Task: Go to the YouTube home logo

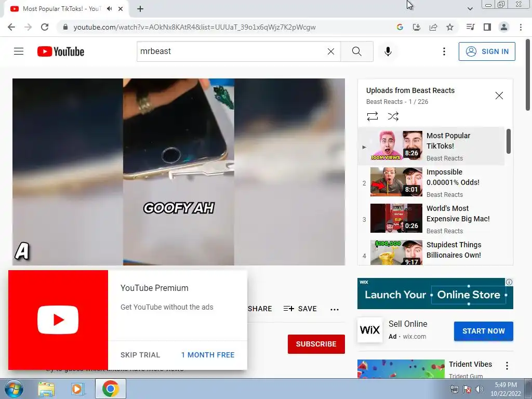Action: 61,51
